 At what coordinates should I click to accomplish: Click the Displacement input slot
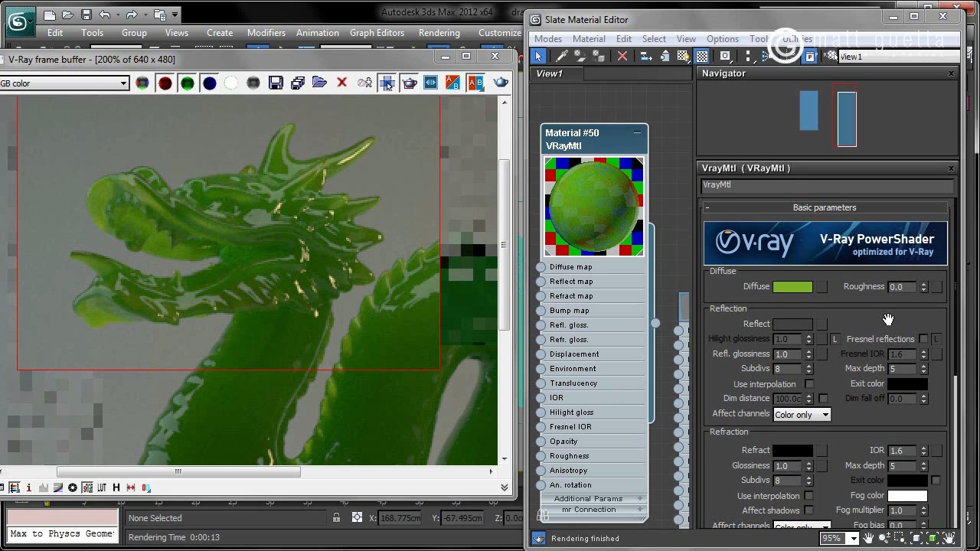pyautogui.click(x=541, y=354)
